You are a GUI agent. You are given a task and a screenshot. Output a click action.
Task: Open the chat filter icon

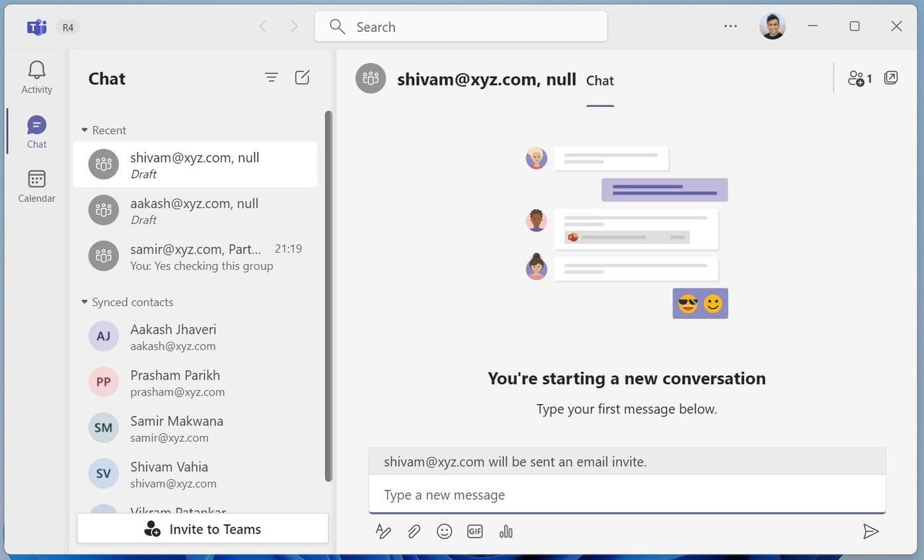tap(271, 78)
